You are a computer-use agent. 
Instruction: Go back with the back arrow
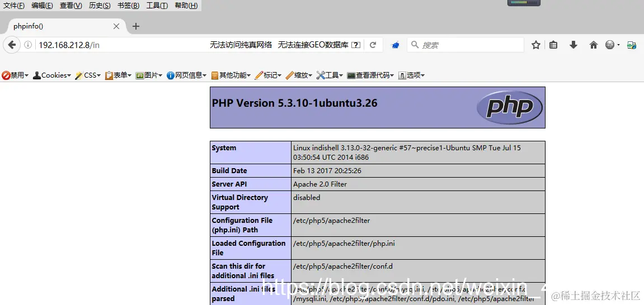(x=12, y=45)
